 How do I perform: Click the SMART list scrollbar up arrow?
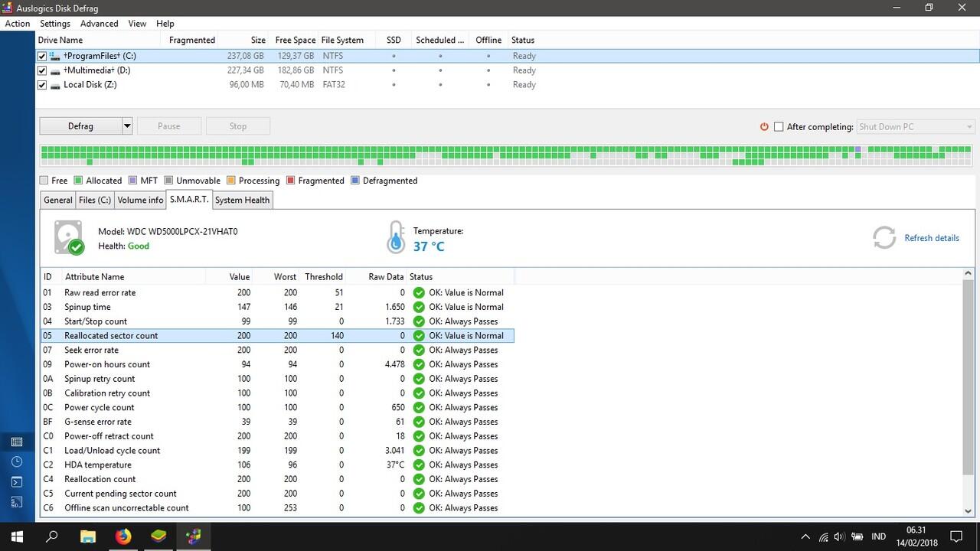[x=968, y=273]
